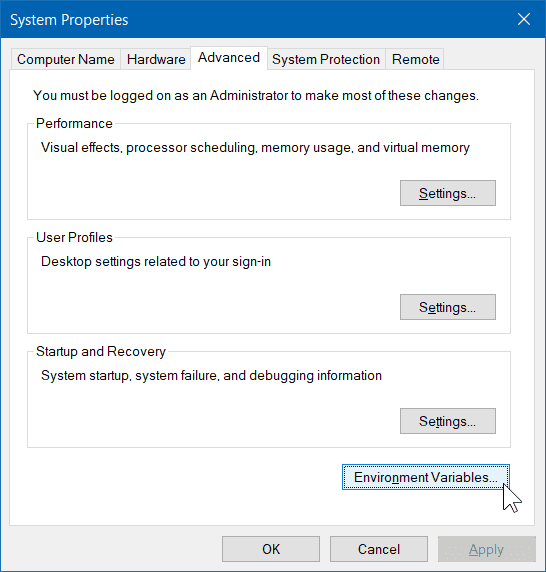Open User Profiles Settings button
This screenshot has width=546, height=572.
(448, 307)
